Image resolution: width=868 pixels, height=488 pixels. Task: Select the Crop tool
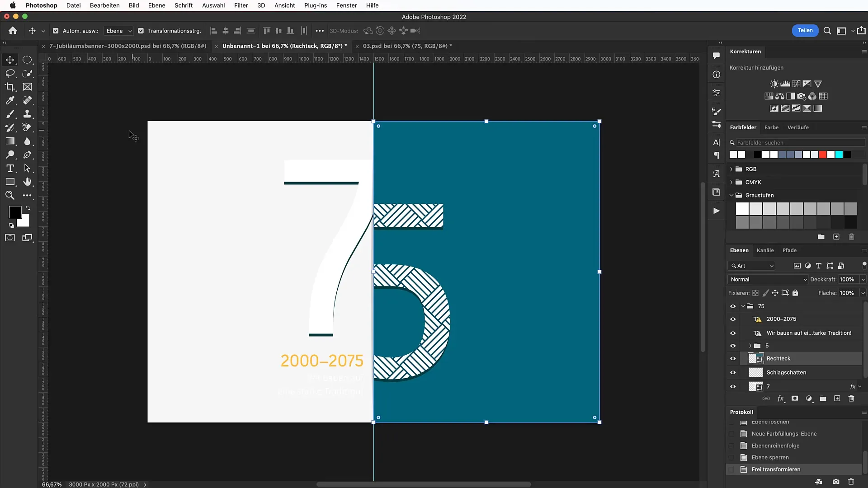[10, 86]
